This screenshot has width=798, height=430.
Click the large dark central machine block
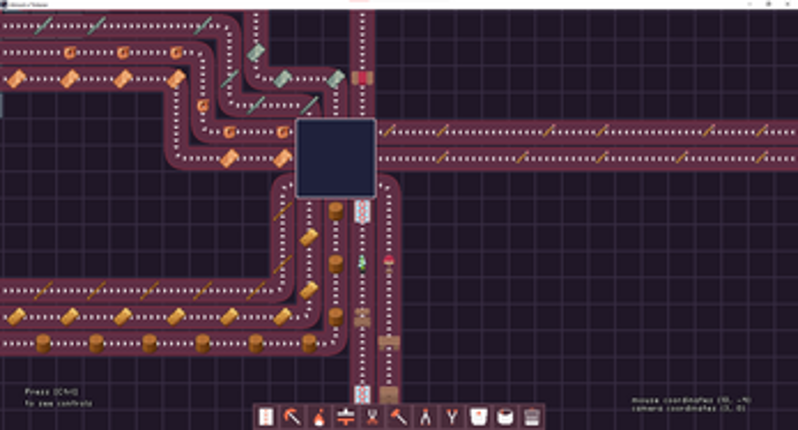point(336,158)
